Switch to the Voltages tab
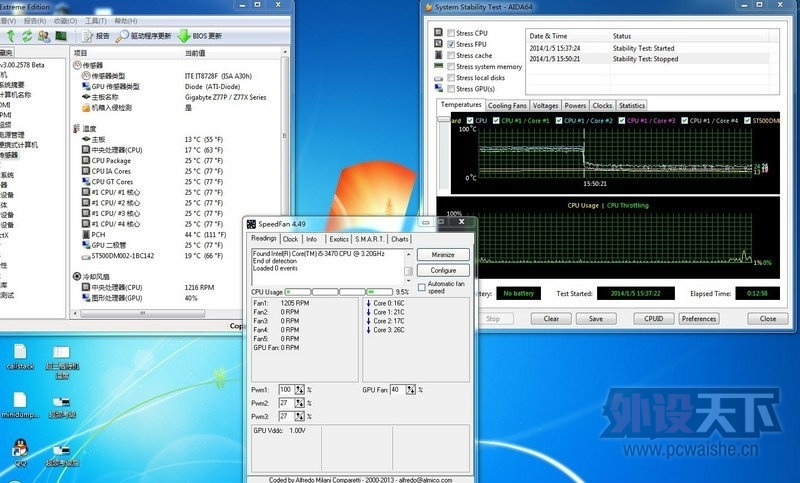800x483 pixels. [545, 106]
